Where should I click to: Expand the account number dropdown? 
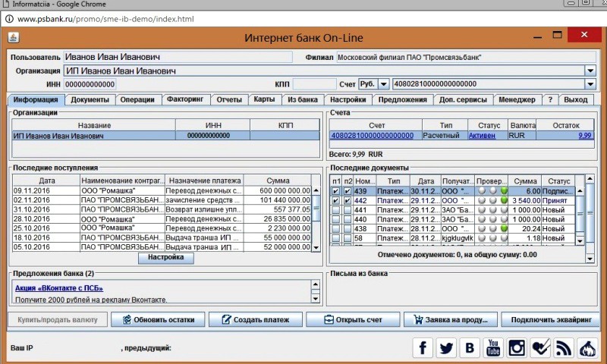click(590, 84)
